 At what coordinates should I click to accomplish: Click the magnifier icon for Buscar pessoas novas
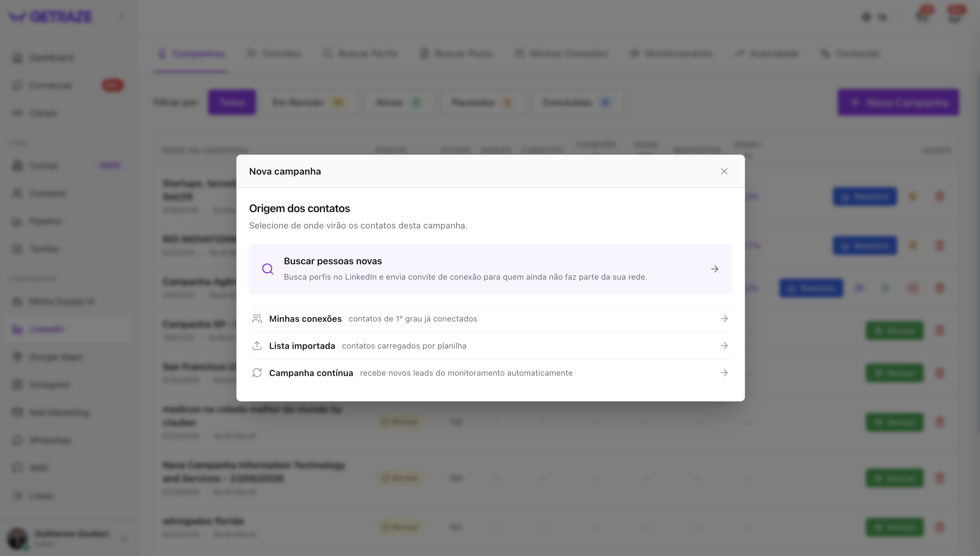267,269
